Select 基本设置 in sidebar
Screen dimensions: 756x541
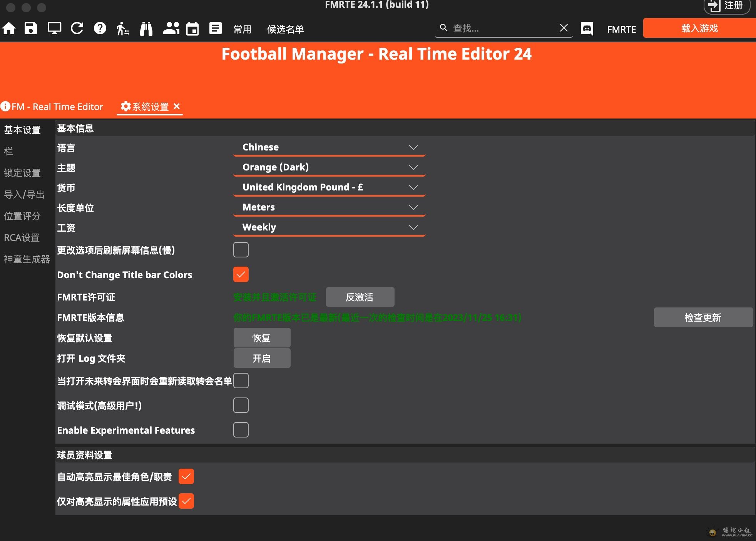[22, 130]
